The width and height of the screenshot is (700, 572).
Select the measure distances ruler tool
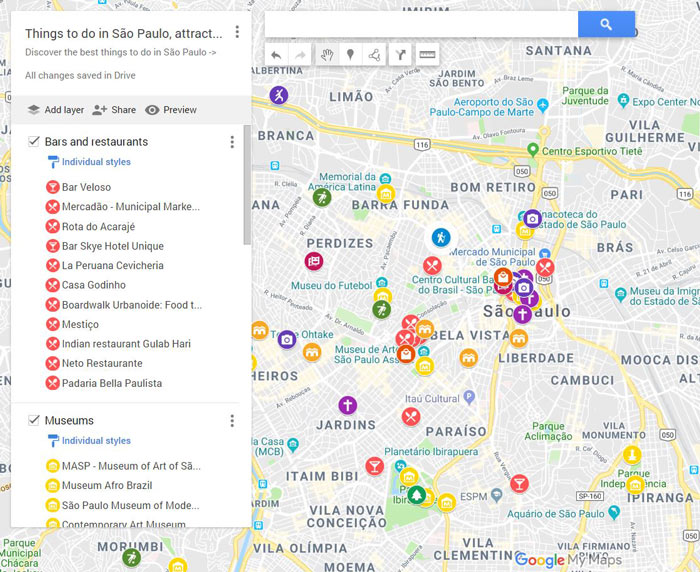pos(427,55)
